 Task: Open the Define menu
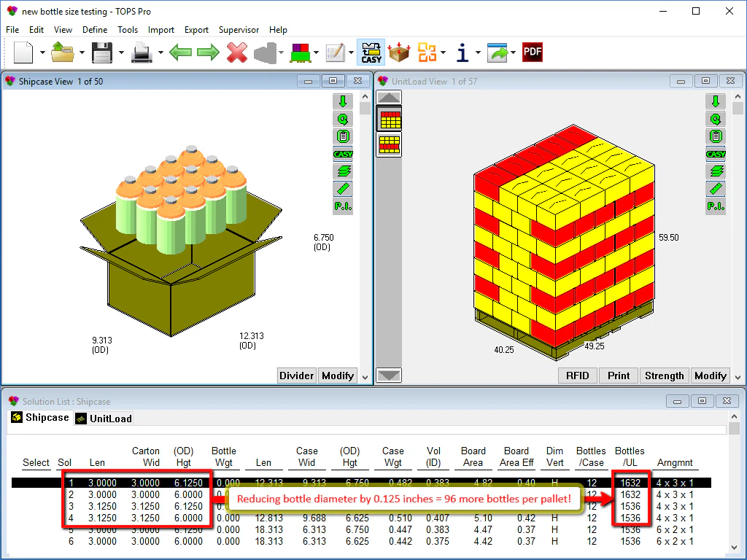pos(95,30)
